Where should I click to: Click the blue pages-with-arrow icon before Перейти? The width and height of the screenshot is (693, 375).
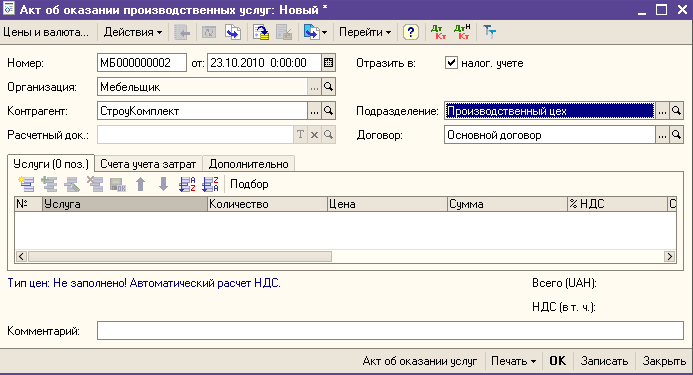pos(312,32)
